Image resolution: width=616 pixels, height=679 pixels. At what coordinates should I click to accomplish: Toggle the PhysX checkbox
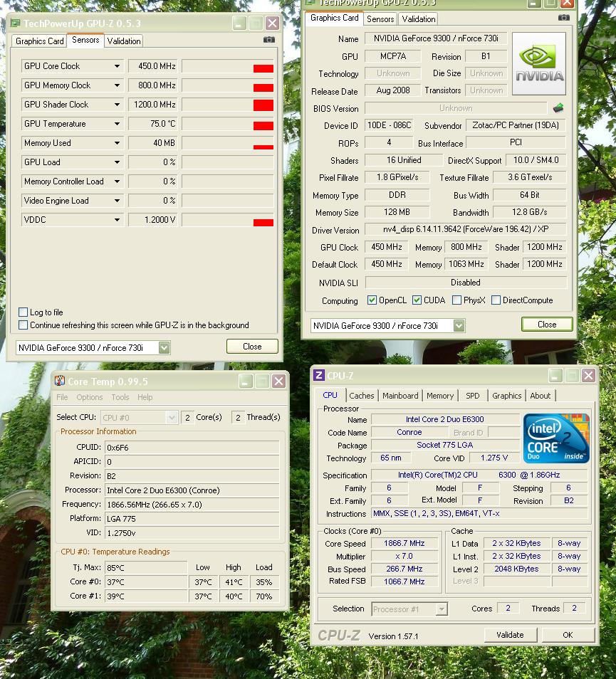(x=456, y=300)
